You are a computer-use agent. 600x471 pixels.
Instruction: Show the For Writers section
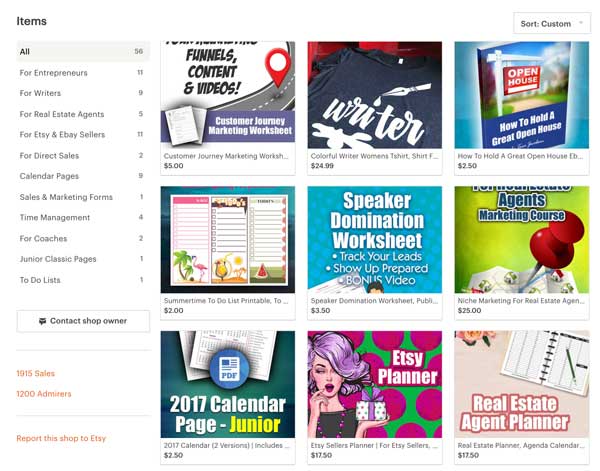pos(83,93)
